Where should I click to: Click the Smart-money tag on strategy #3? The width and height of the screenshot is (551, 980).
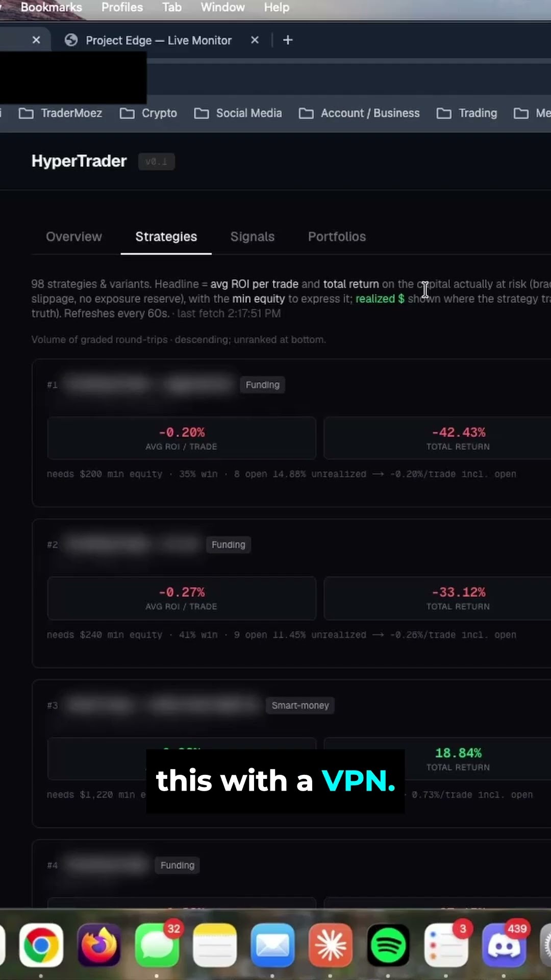point(300,705)
